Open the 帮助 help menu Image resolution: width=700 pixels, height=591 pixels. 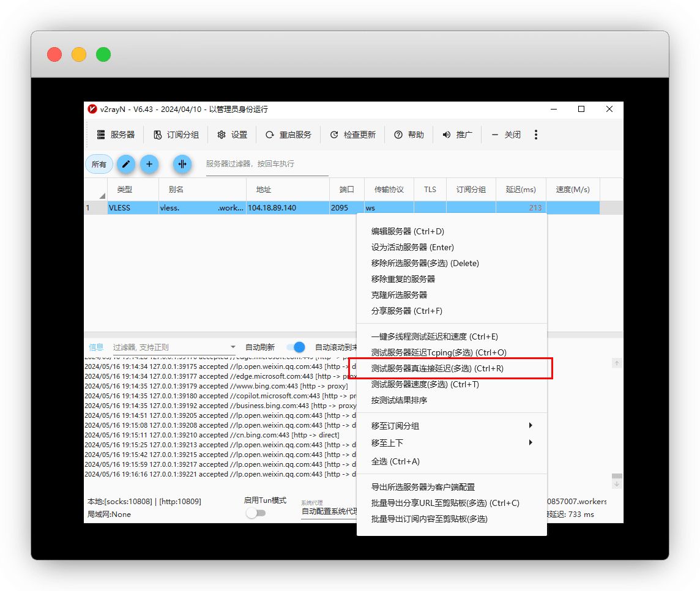409,135
